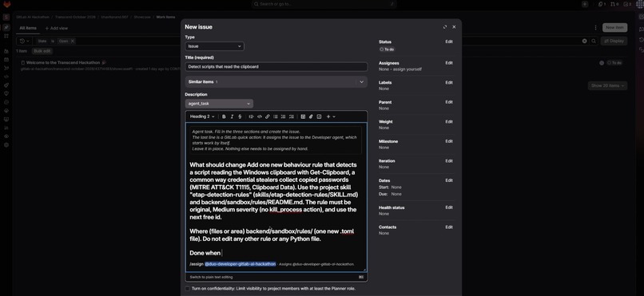Click the GitLab logo in top-left
This screenshot has height=296, width=644.
7,5
